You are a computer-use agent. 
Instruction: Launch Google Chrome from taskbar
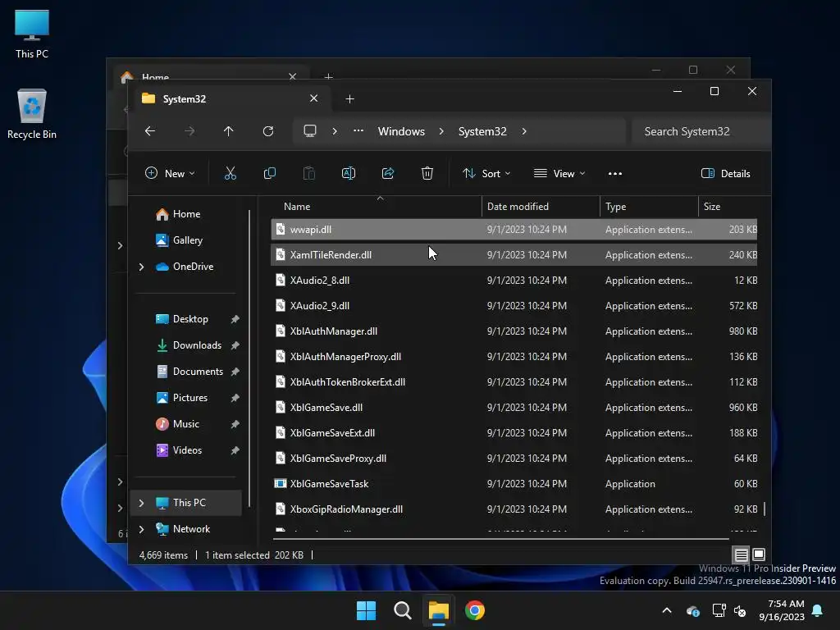pos(475,610)
